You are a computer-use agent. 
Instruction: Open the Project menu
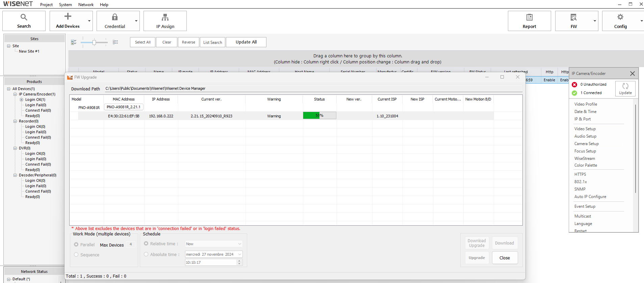tap(46, 5)
